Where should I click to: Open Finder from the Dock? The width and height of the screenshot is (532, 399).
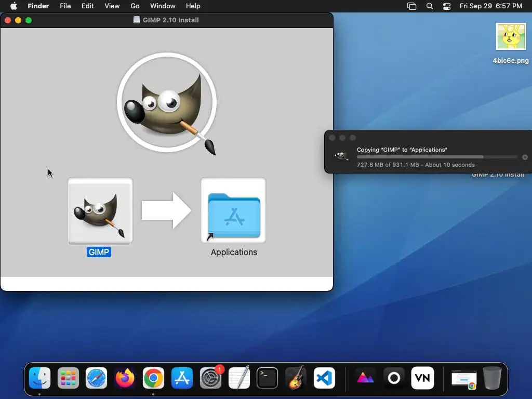[39, 378]
